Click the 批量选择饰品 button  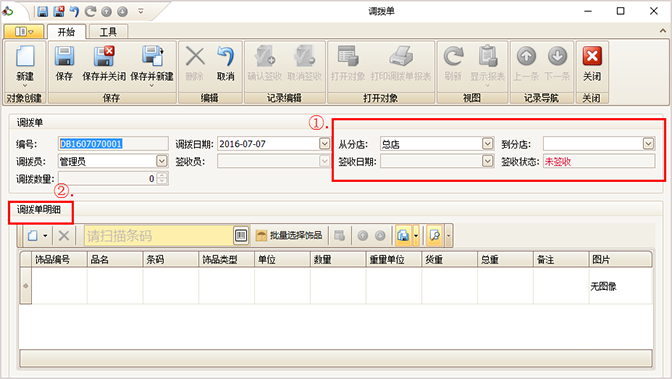289,235
